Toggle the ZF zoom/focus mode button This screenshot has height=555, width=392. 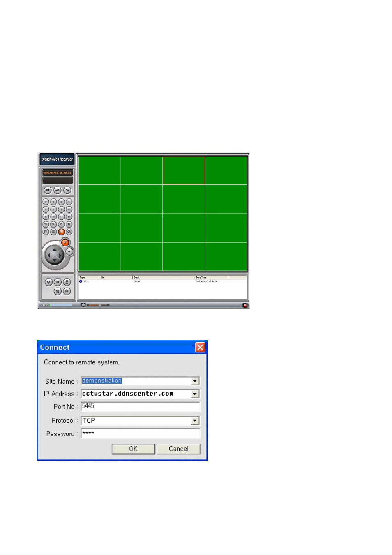69,251
